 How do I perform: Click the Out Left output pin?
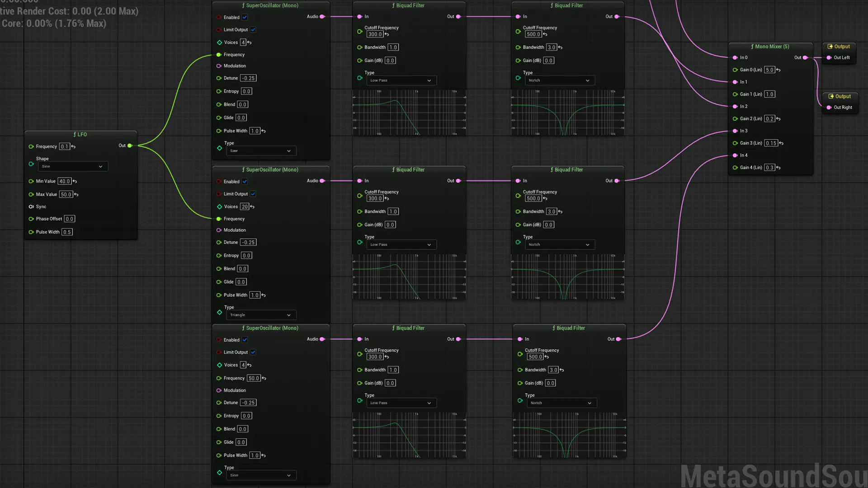coord(829,58)
